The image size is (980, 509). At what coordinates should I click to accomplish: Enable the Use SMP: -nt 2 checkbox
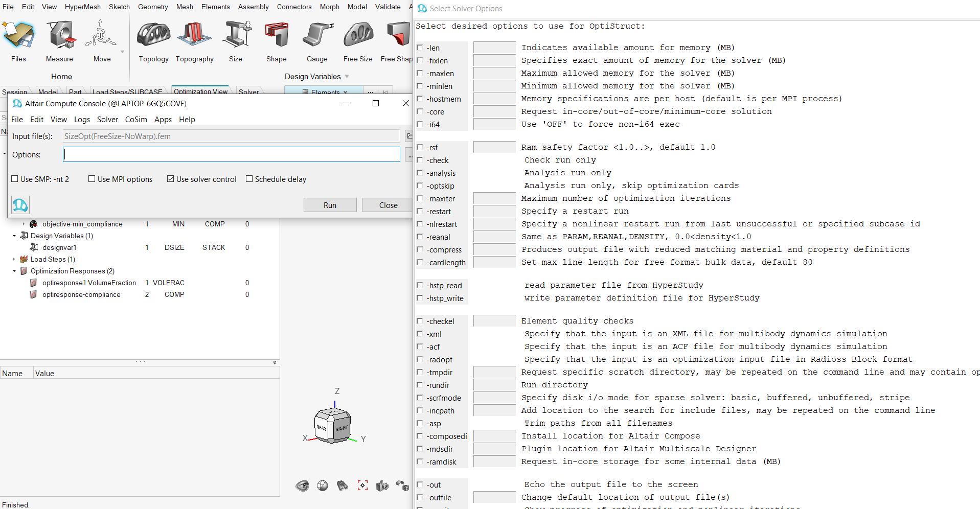[x=15, y=179]
